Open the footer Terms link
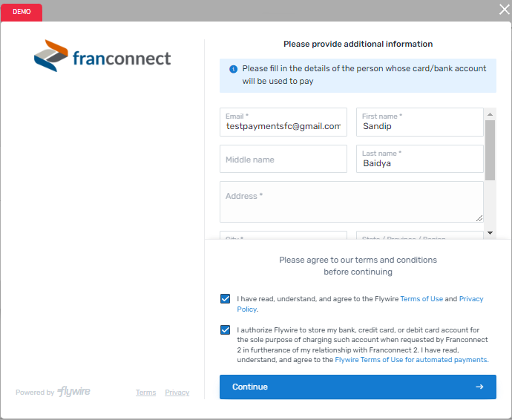 (x=145, y=393)
